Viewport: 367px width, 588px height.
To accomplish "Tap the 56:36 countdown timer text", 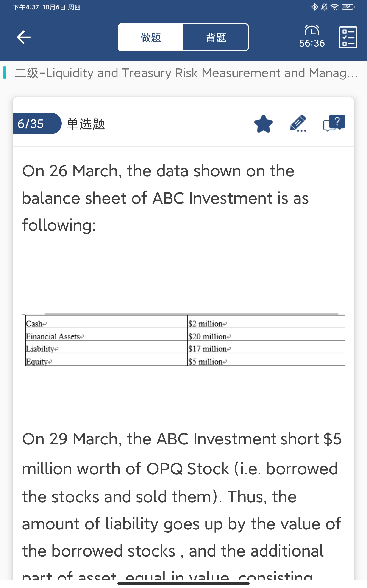I will tap(312, 43).
